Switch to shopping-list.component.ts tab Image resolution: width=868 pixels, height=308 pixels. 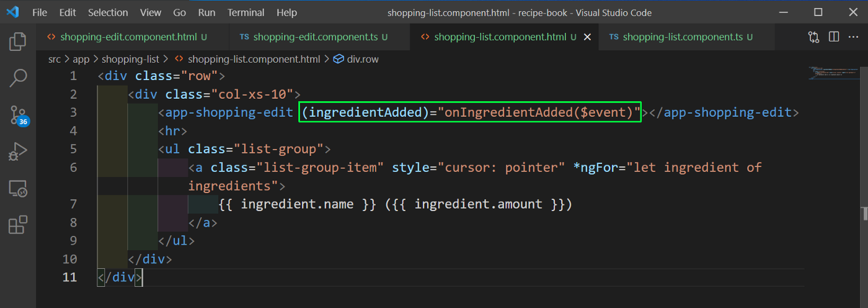pos(686,37)
